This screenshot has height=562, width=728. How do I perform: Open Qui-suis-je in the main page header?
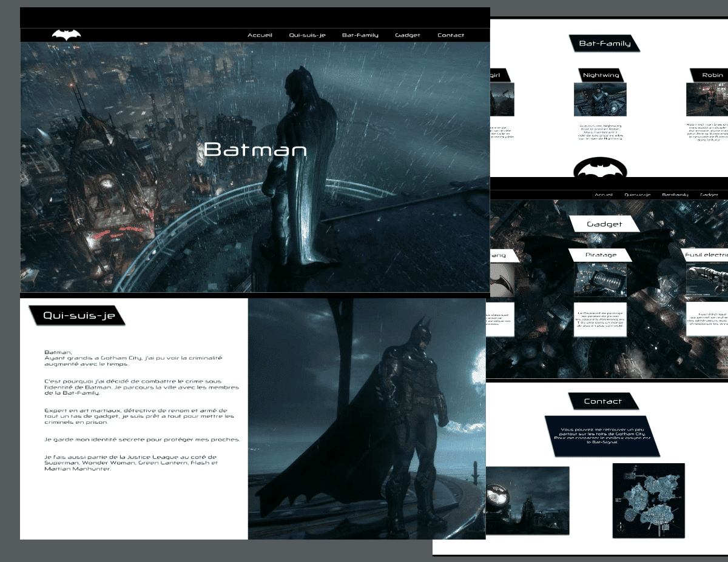click(307, 35)
